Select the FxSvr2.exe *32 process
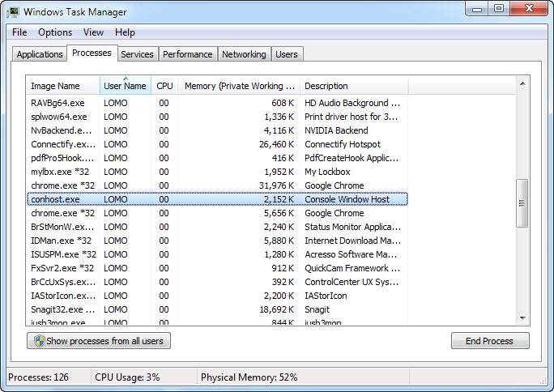 point(217,268)
